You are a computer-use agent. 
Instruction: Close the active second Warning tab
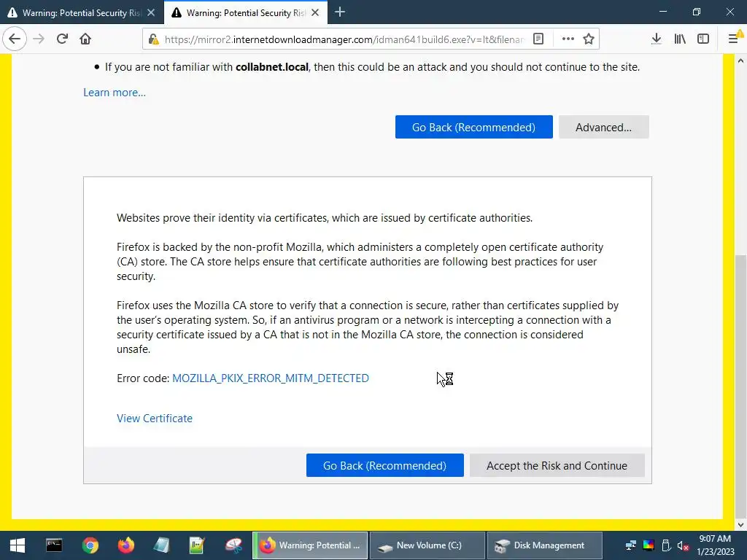(x=315, y=13)
